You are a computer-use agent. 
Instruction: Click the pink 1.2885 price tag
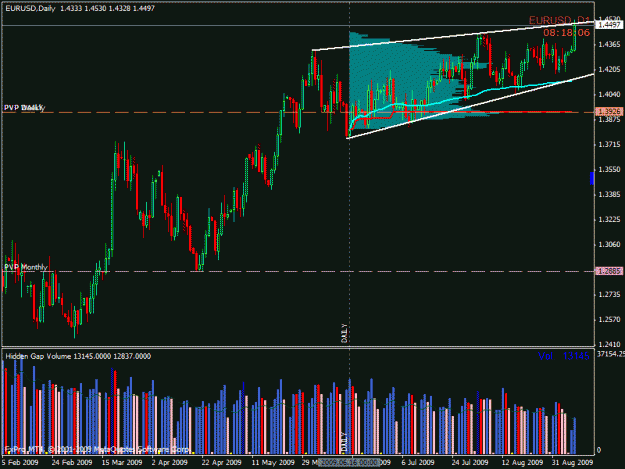coord(610,271)
